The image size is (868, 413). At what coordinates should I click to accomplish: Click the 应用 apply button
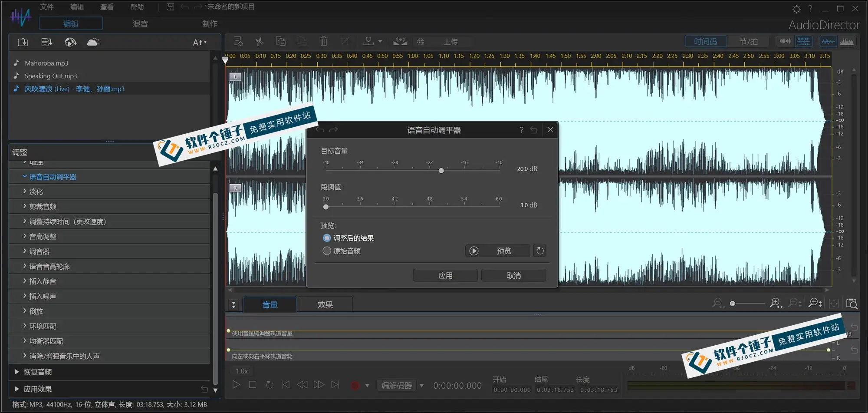point(445,275)
